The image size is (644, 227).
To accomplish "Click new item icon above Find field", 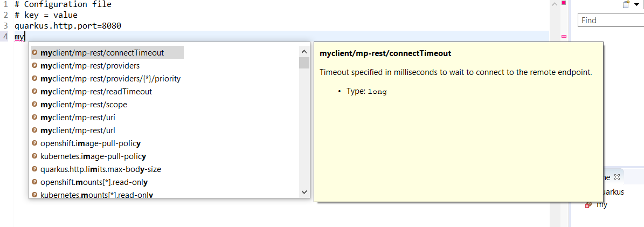I will 626,4.
